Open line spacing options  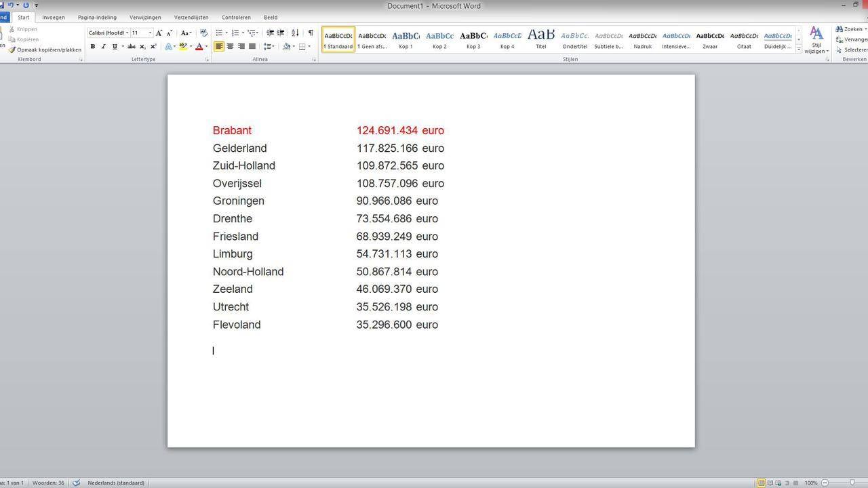269,47
